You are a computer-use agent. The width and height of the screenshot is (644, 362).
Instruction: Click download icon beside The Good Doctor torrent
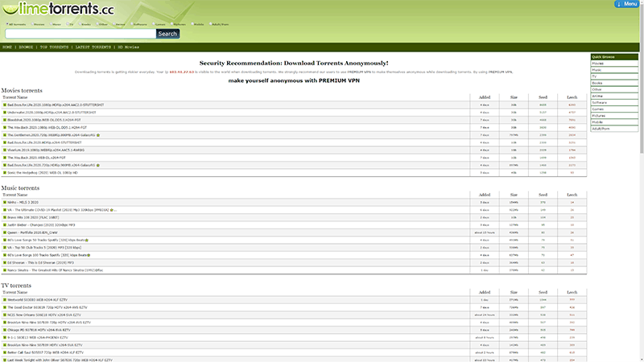5,307
